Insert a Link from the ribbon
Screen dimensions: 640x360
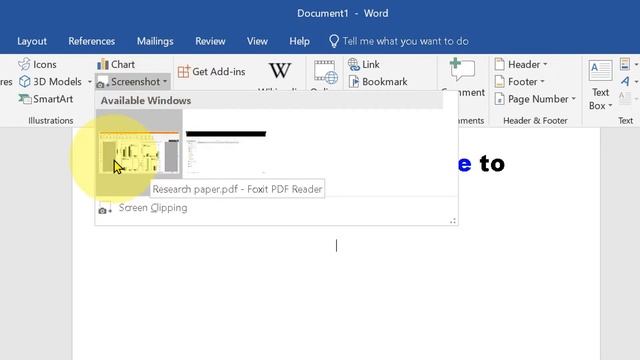364,64
